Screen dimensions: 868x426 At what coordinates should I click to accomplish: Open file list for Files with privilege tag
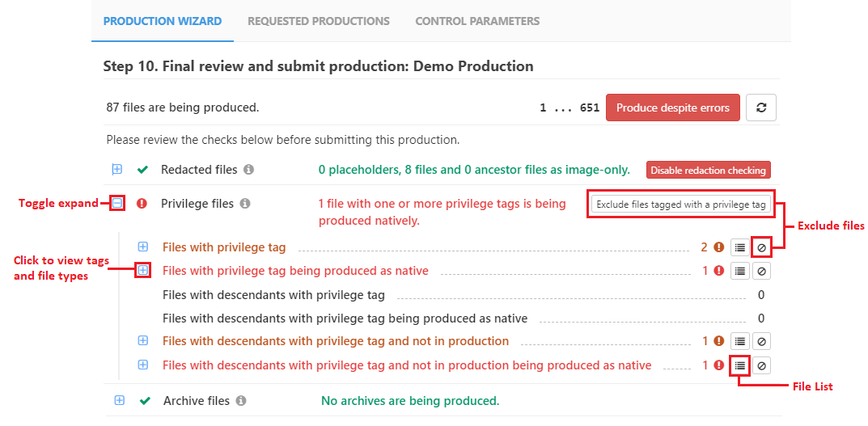[x=739, y=247]
